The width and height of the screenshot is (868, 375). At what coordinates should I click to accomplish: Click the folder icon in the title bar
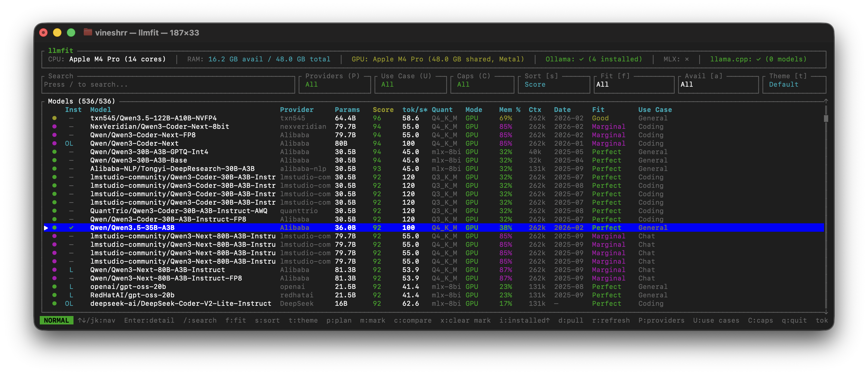click(88, 32)
